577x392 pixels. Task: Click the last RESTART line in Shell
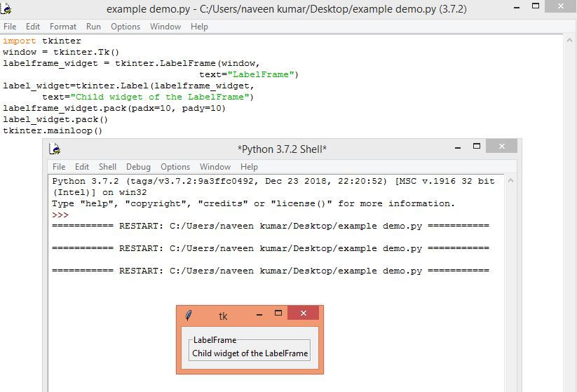pos(271,271)
